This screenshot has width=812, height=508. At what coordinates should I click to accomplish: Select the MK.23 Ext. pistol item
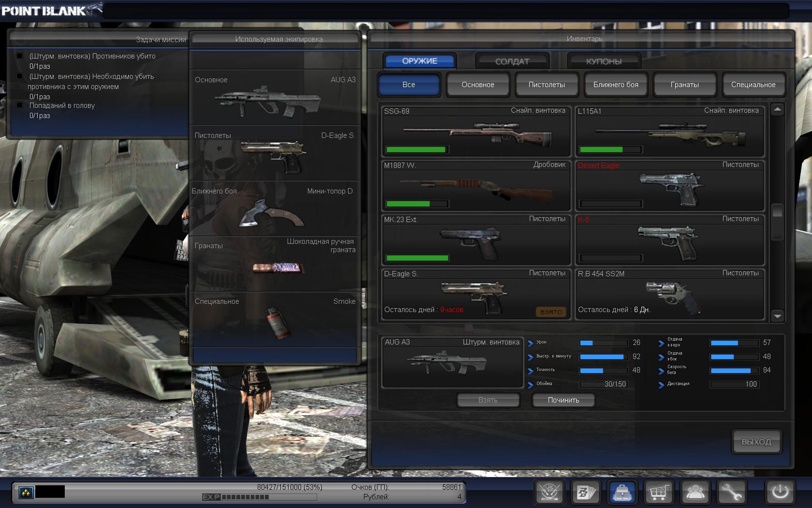[477, 240]
